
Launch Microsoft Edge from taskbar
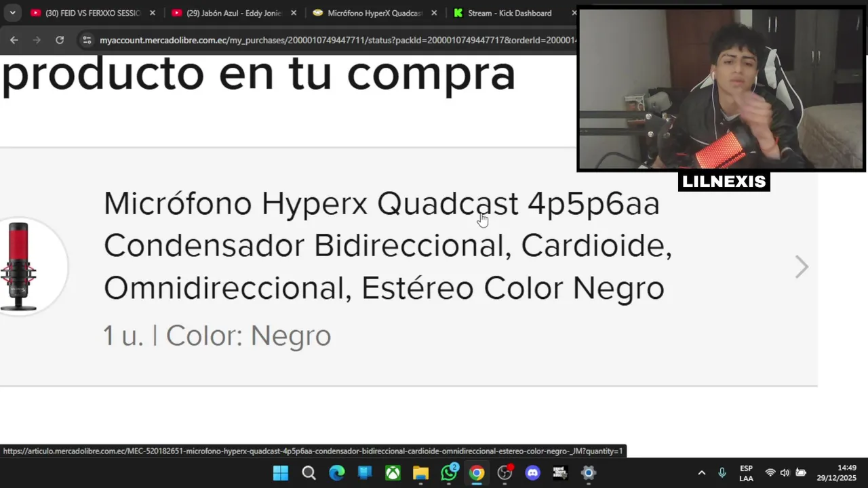tap(337, 473)
